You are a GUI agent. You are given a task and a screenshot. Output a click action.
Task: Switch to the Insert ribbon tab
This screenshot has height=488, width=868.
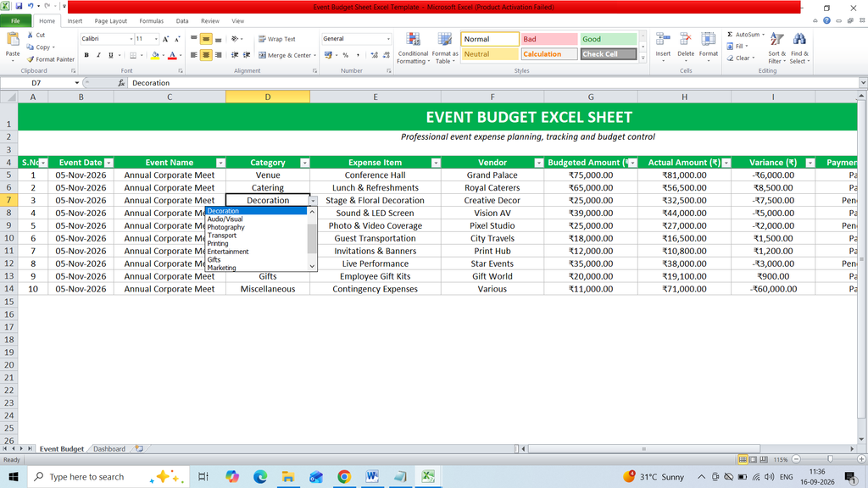(75, 21)
